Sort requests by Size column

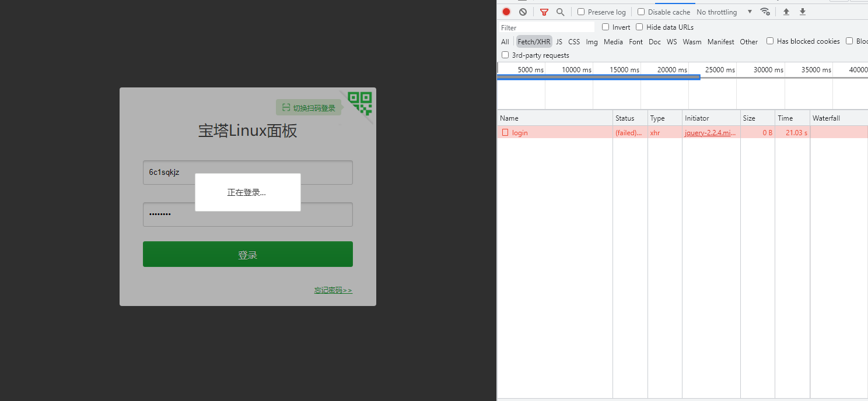click(x=758, y=118)
